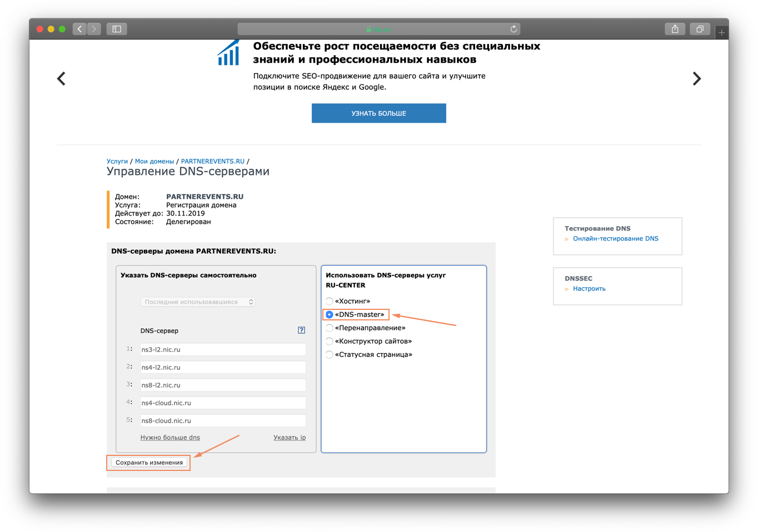Open Safari share icon
The width and height of the screenshot is (758, 532).
[x=675, y=29]
